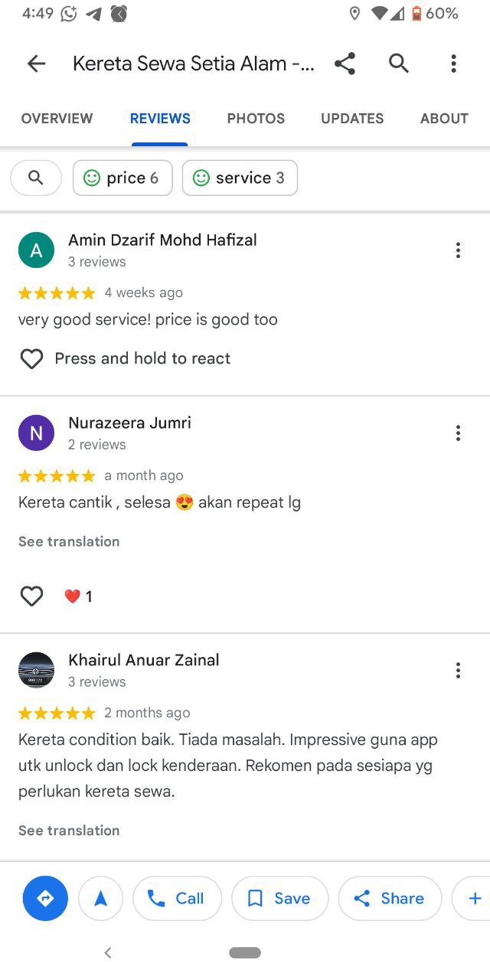Open search via header magnifier icon

(x=399, y=63)
